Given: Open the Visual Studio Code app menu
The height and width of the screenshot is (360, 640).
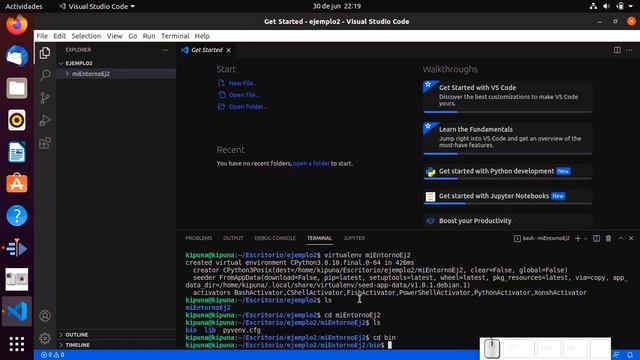Looking at the screenshot, I should pyautogui.click(x=97, y=6).
